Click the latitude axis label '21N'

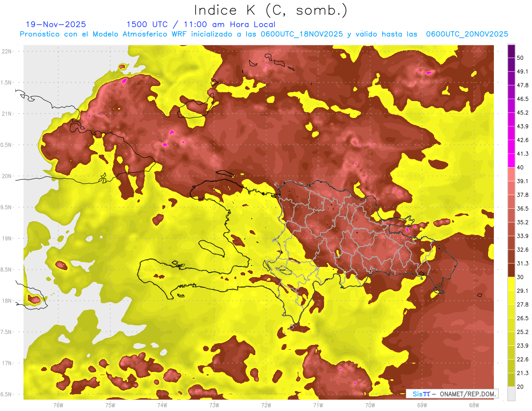coord(7,114)
